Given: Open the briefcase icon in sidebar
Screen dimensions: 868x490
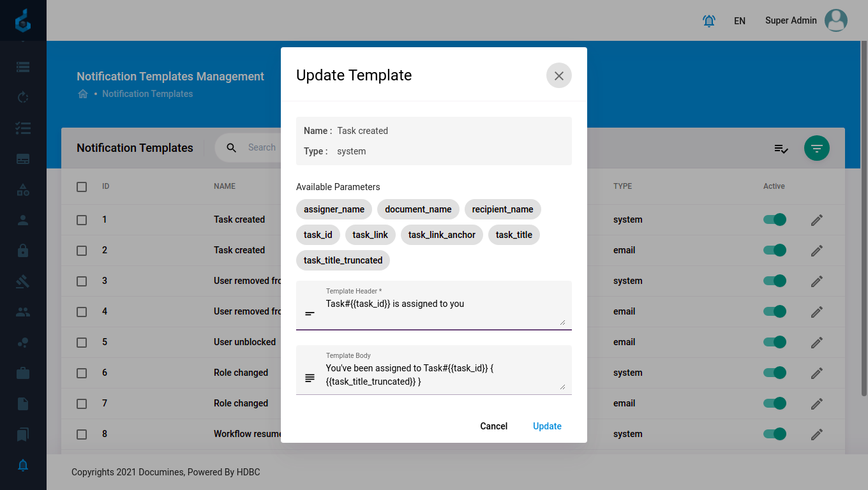Looking at the screenshot, I should coord(23,373).
